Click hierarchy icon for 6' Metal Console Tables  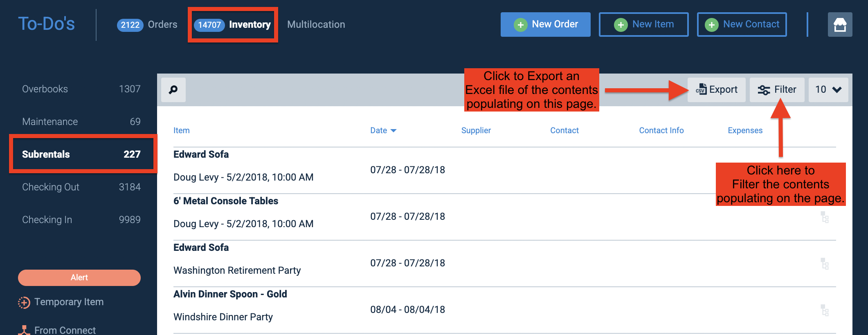825,217
